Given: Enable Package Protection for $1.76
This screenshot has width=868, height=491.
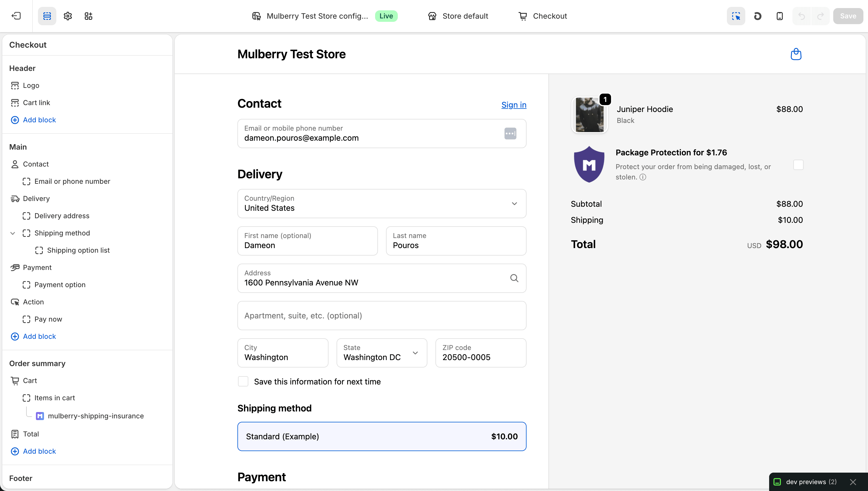Looking at the screenshot, I should pyautogui.click(x=798, y=165).
